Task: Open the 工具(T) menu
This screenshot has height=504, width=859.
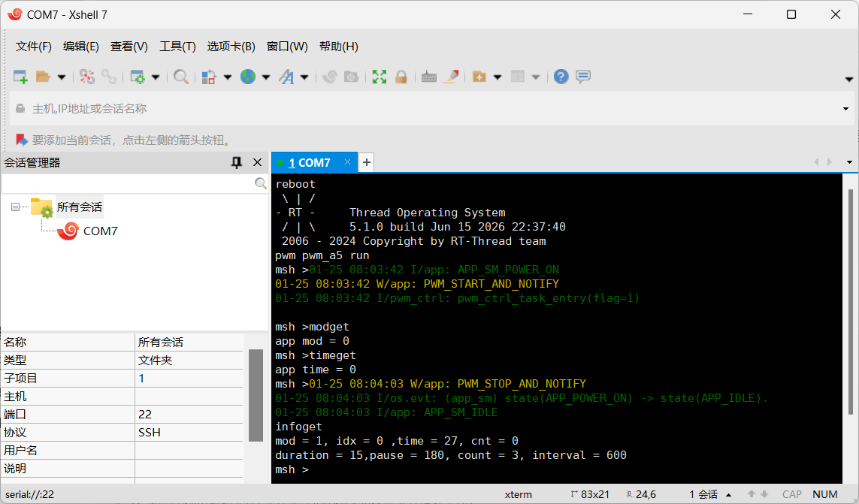Action: pyautogui.click(x=177, y=47)
